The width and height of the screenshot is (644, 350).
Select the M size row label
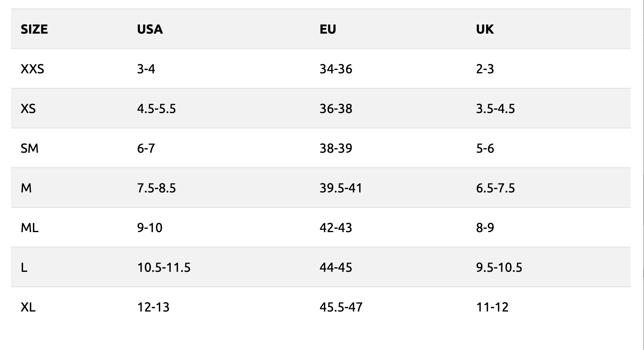[x=26, y=188]
